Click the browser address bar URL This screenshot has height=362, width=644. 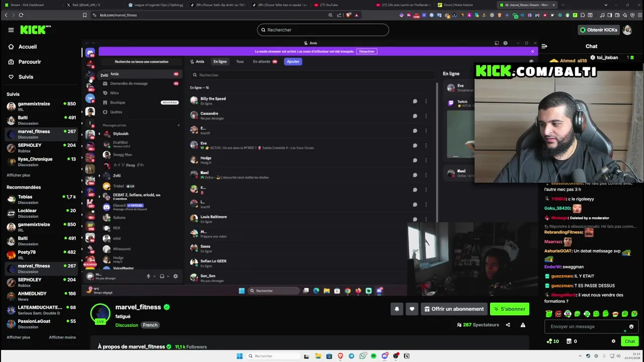[118, 15]
